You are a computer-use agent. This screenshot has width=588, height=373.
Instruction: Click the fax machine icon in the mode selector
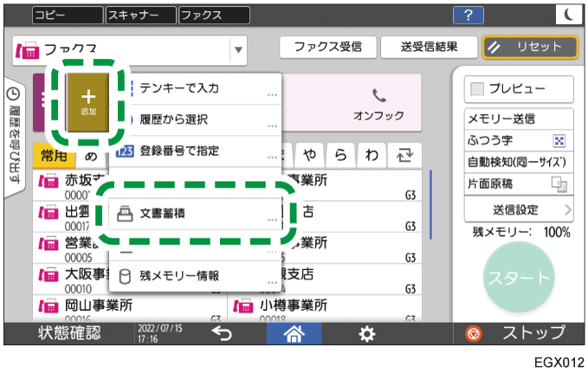pos(28,50)
